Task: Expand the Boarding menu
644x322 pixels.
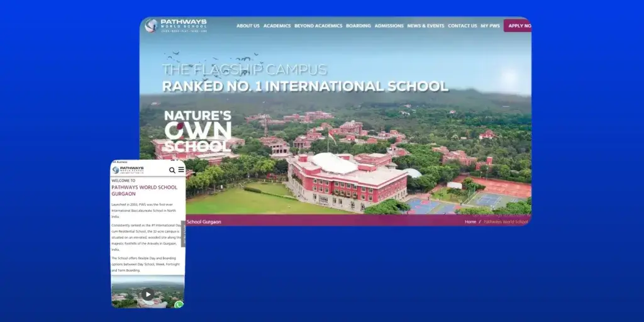Action: click(x=358, y=26)
